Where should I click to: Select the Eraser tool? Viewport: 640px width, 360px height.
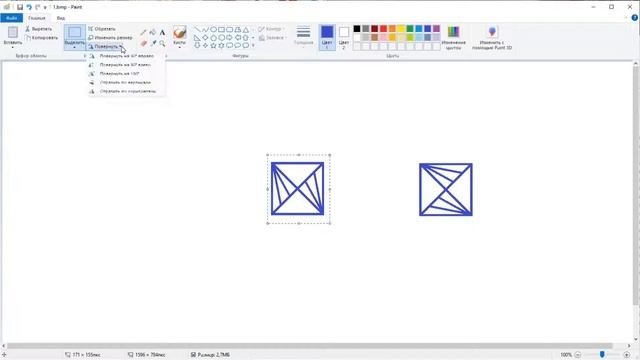click(x=143, y=43)
